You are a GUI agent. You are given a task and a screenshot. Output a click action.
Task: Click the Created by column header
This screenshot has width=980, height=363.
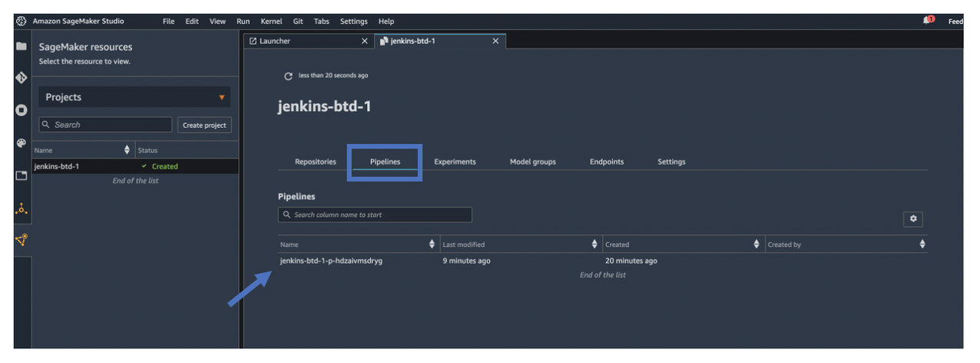coord(784,245)
